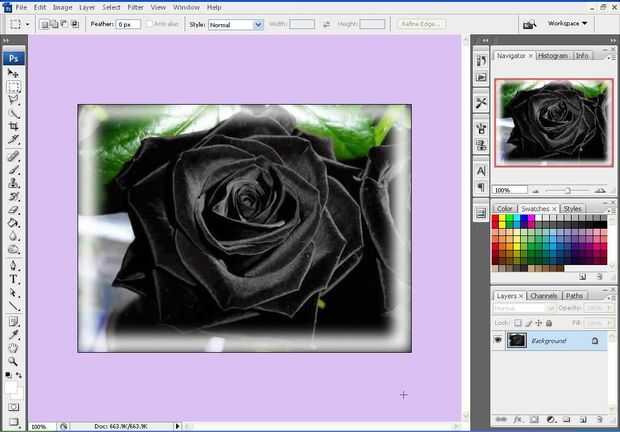The width and height of the screenshot is (620, 432).
Task: Switch to the Histogram tab
Action: pyautogui.click(x=553, y=56)
